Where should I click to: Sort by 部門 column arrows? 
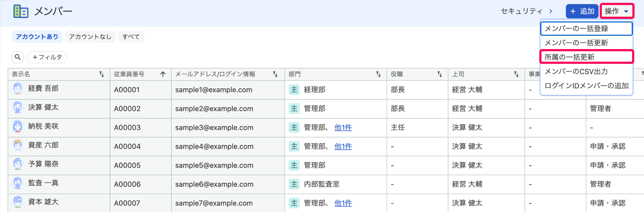(378, 74)
